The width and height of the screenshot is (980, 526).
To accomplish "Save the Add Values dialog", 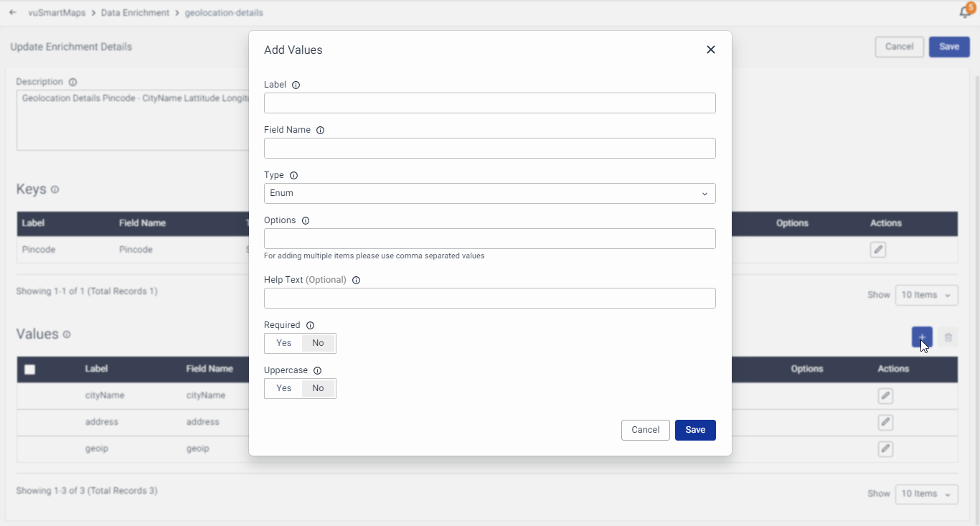I will [695, 430].
